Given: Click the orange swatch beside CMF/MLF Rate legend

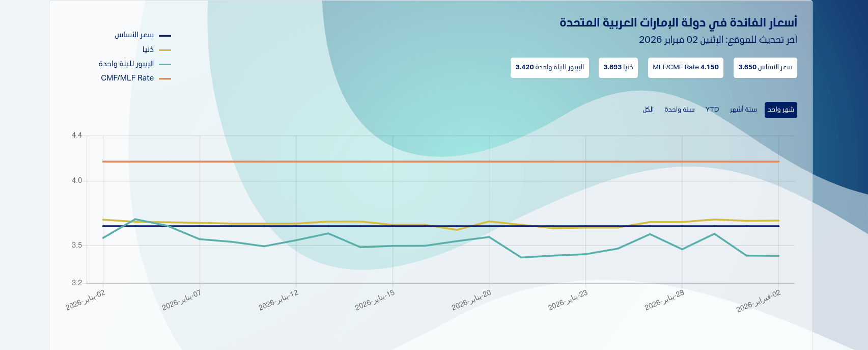Looking at the screenshot, I should (165, 78).
